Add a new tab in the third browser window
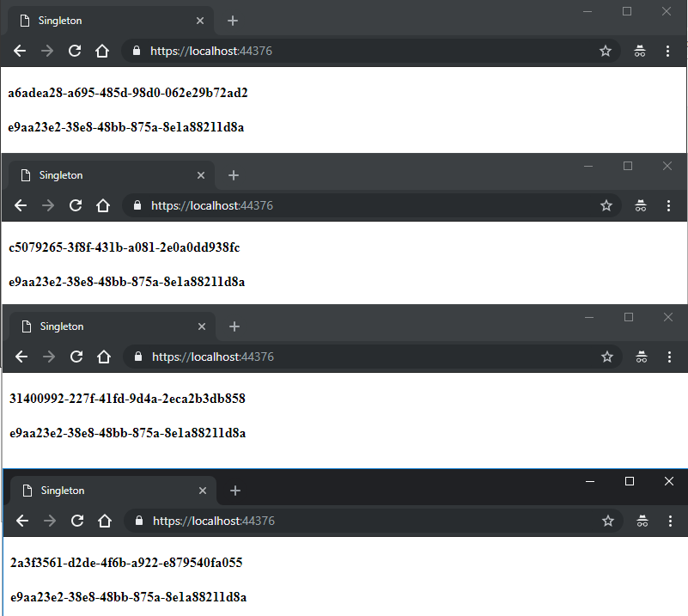 [x=234, y=326]
